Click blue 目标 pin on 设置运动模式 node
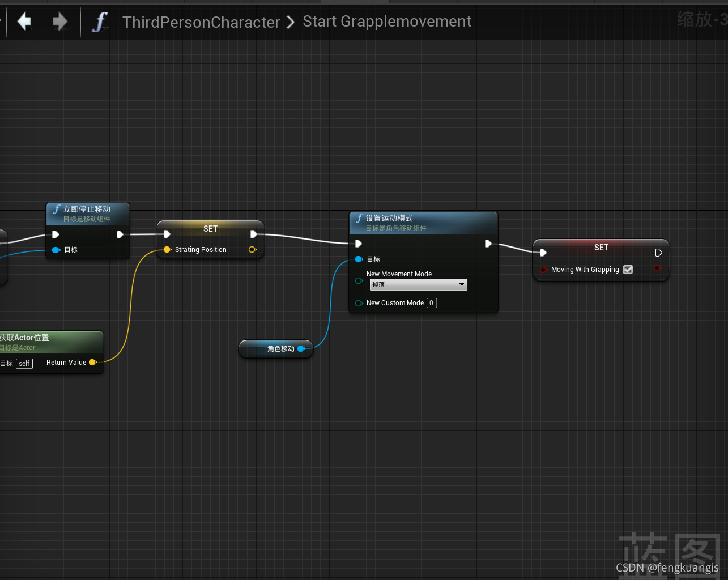The width and height of the screenshot is (728, 580). pyautogui.click(x=359, y=259)
